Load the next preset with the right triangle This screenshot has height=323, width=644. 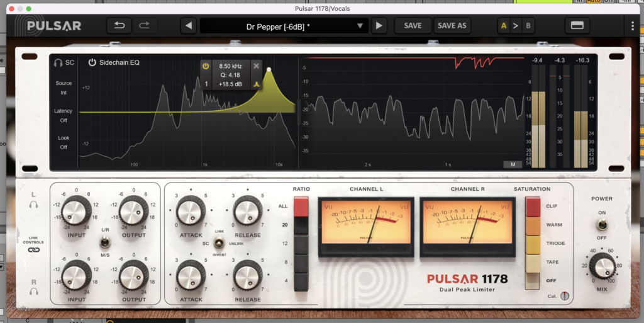pyautogui.click(x=379, y=25)
